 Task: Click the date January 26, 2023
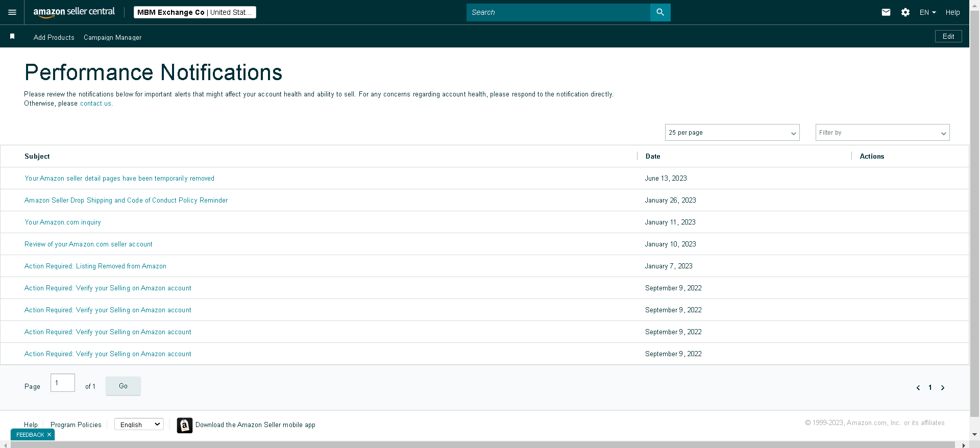coord(671,201)
